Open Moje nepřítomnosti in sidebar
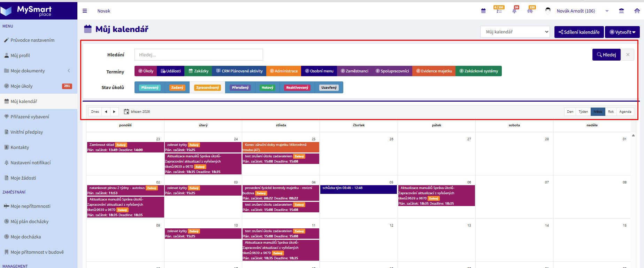This screenshot has height=268, width=644. tap(38, 206)
